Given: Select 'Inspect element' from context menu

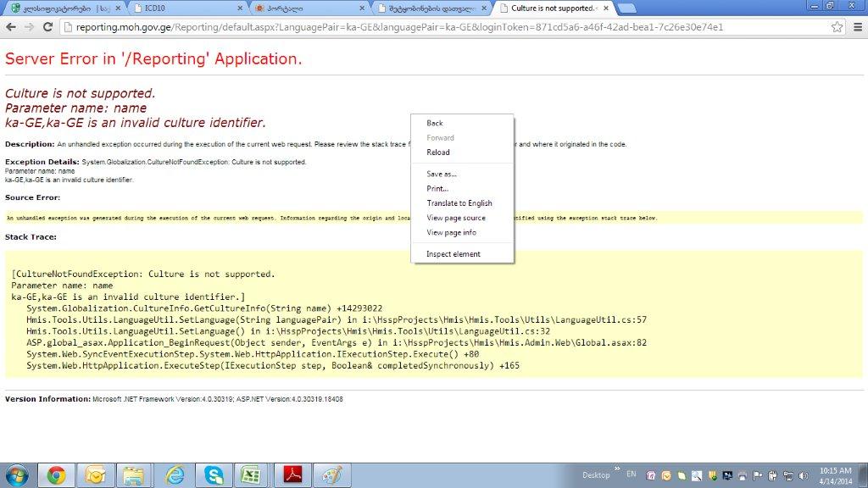Looking at the screenshot, I should [453, 254].
